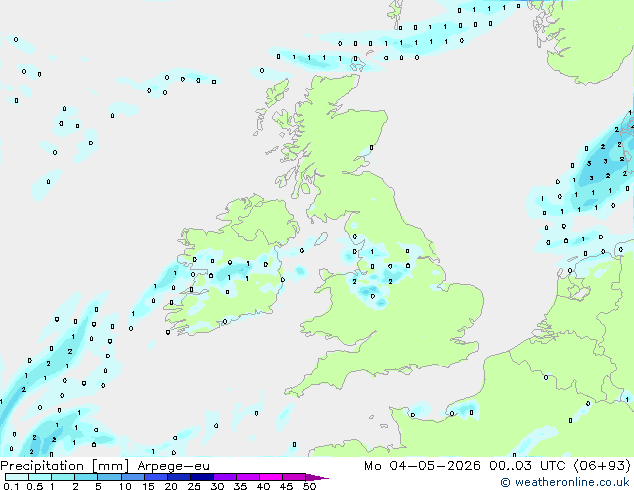Screen dimensions: 634x490
Task: Select the 5–10 mm legend color swatch
Action: (109, 477)
